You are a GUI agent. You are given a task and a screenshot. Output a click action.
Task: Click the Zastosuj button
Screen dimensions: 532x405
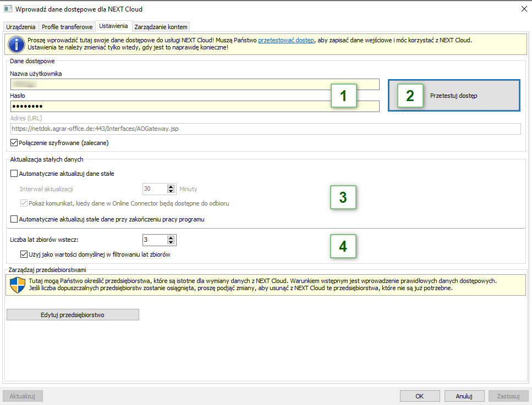508,396
